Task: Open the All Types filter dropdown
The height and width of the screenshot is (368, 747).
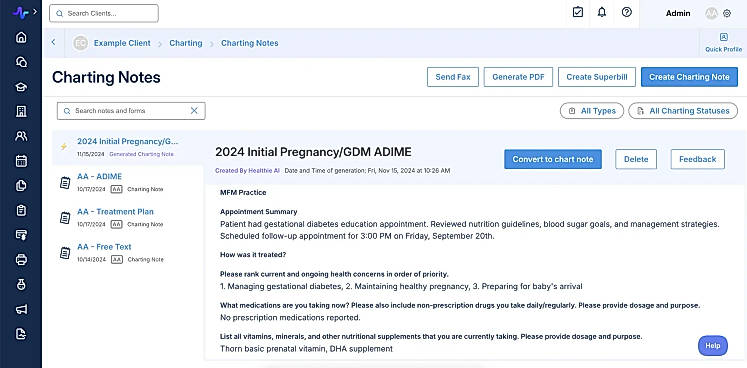Action: tap(592, 111)
